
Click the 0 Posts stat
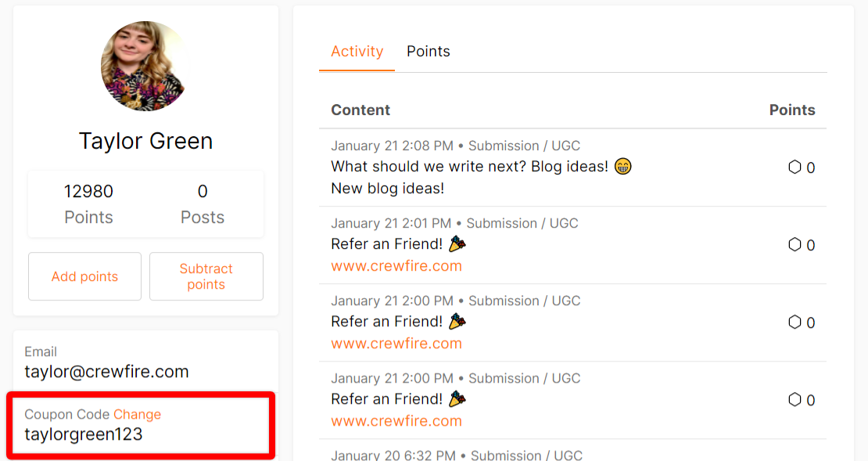202,204
